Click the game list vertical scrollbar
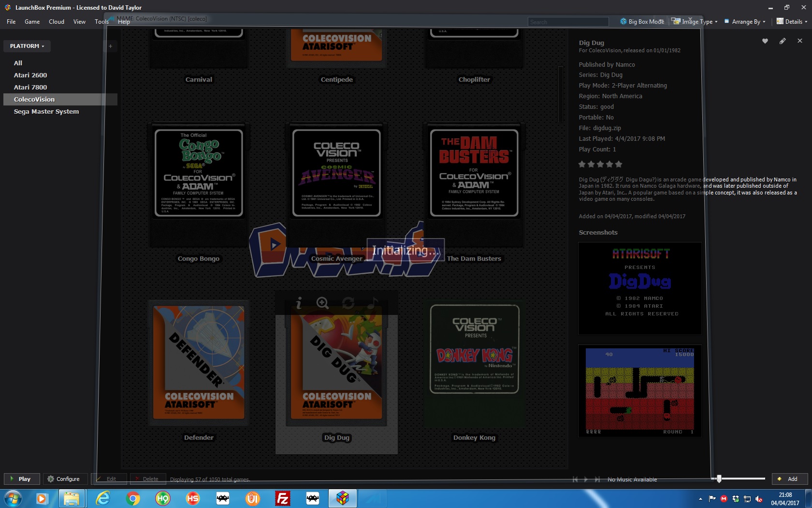The height and width of the screenshot is (508, 812). 561,94
